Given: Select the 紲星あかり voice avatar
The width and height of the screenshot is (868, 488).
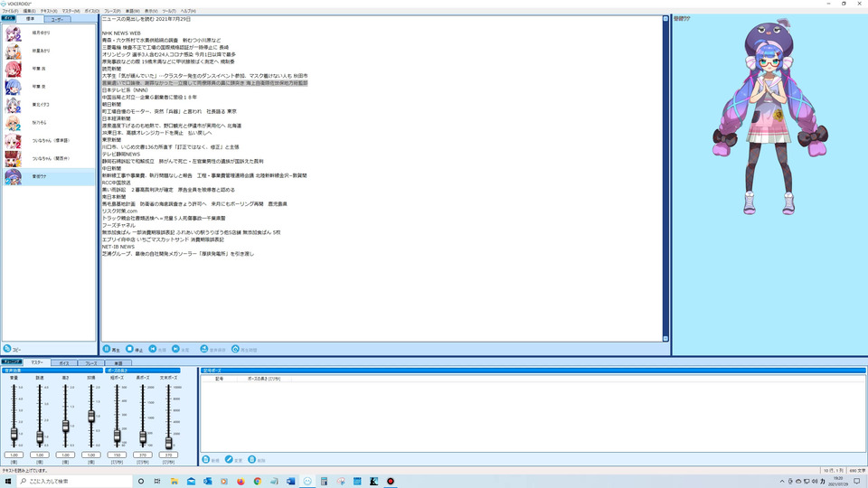Looking at the screenshot, I should pos(14,51).
